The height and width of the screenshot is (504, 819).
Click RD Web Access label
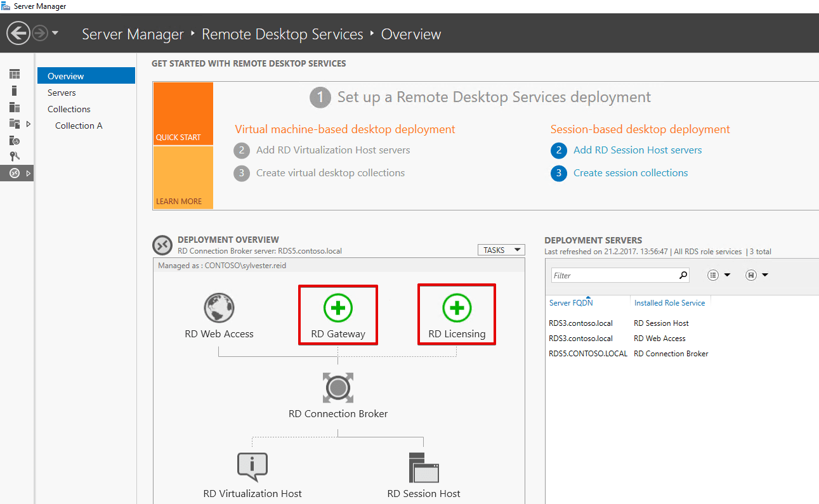click(219, 334)
